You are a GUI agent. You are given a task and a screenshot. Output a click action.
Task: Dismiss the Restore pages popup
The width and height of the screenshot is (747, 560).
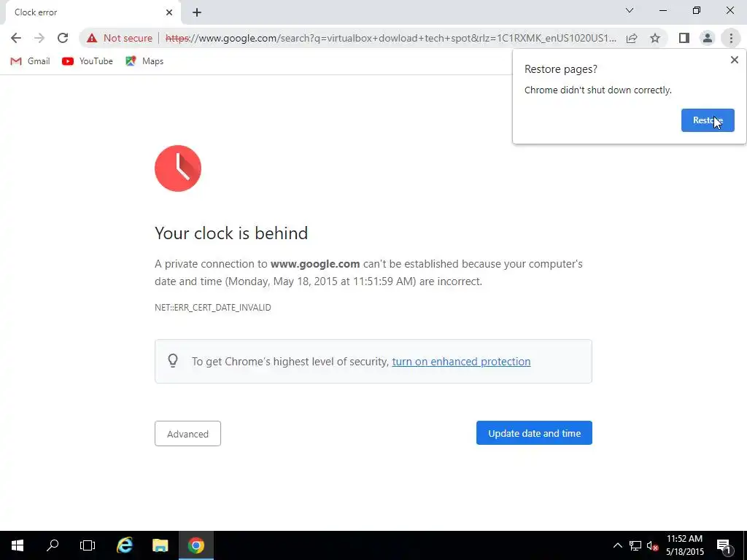click(734, 60)
